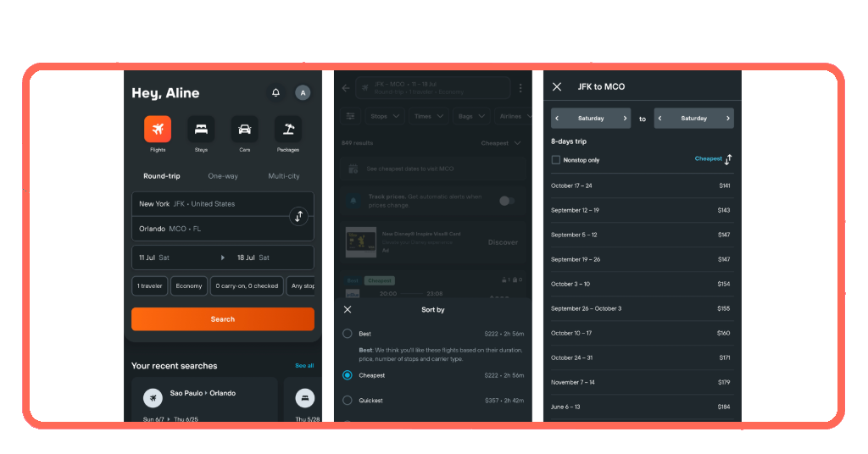Select September 26 – October 3 row
The height and width of the screenshot is (454, 868).
point(641,308)
